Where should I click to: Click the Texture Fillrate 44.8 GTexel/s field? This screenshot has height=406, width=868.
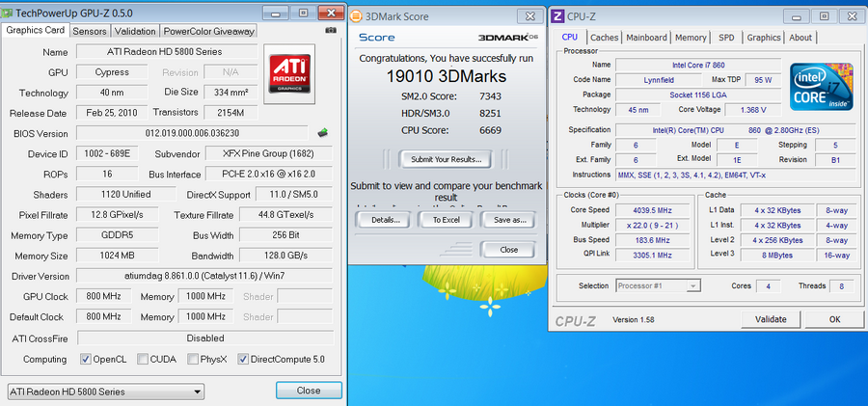285,214
